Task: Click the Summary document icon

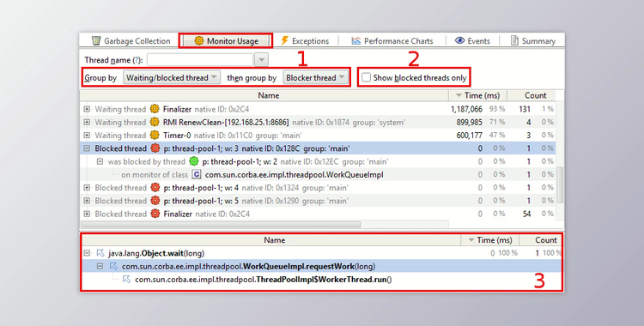Action: click(514, 40)
